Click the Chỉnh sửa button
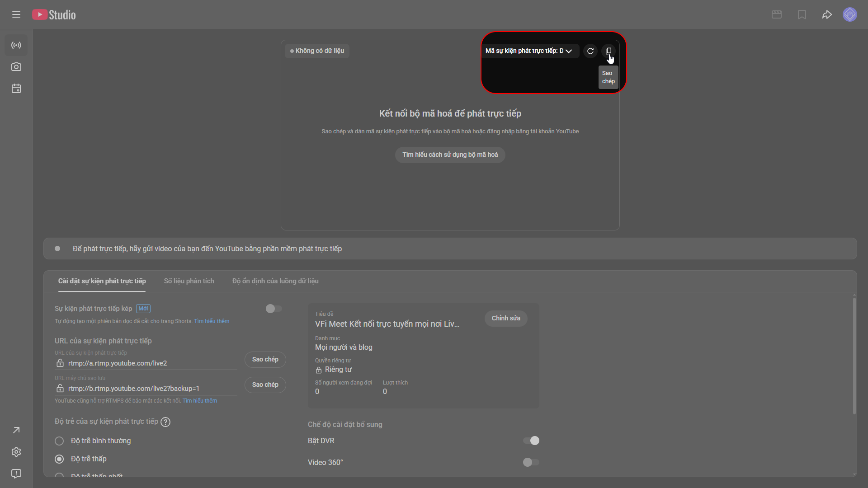The image size is (868, 488). [506, 319]
